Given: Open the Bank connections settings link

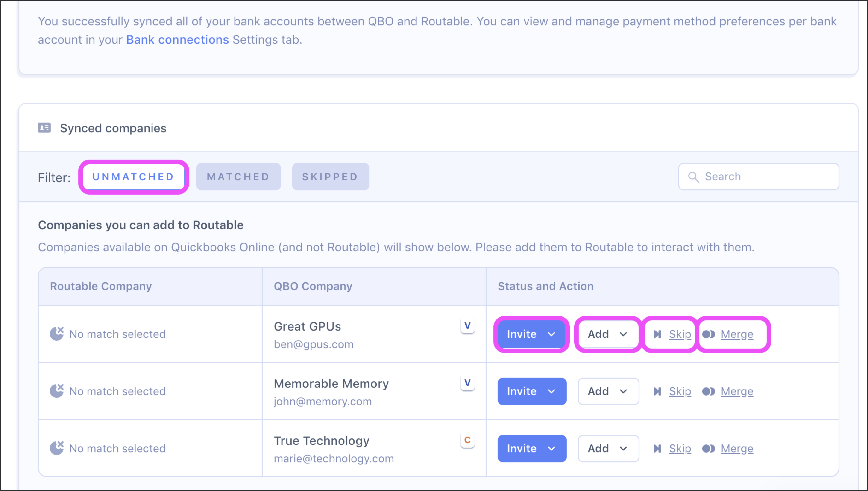Looking at the screenshot, I should pyautogui.click(x=178, y=40).
